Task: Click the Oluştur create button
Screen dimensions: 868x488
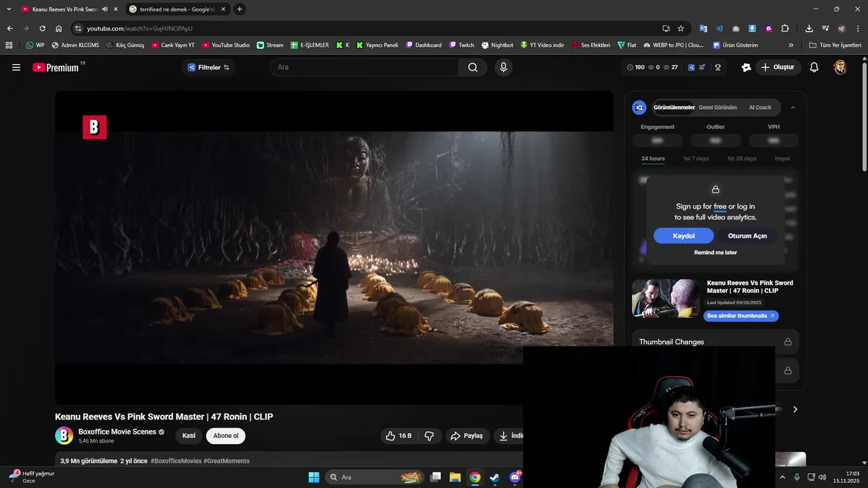Action: coord(777,67)
